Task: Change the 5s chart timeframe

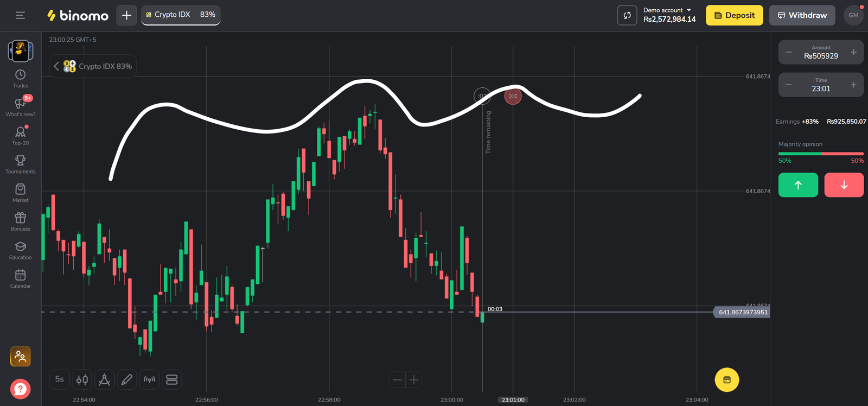Action: [60, 379]
